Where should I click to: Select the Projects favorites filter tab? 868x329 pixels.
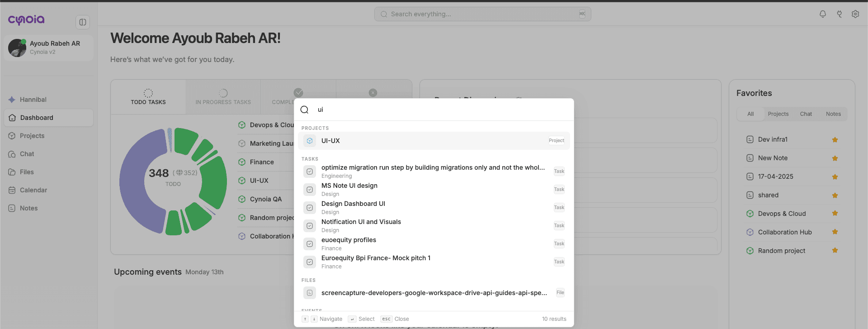[x=778, y=114]
